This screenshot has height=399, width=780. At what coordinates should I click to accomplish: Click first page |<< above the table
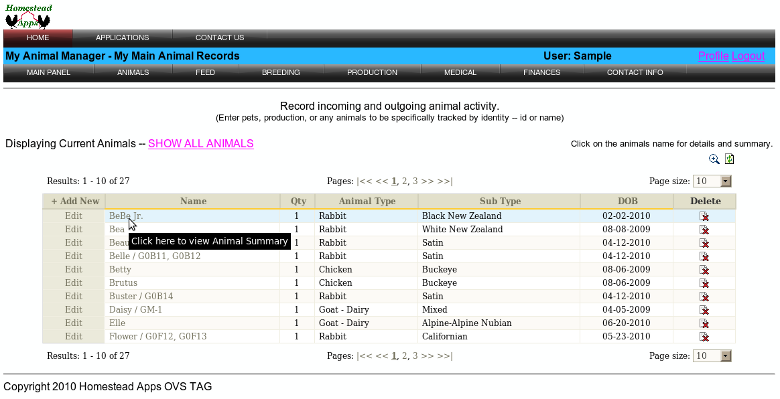tap(365, 181)
